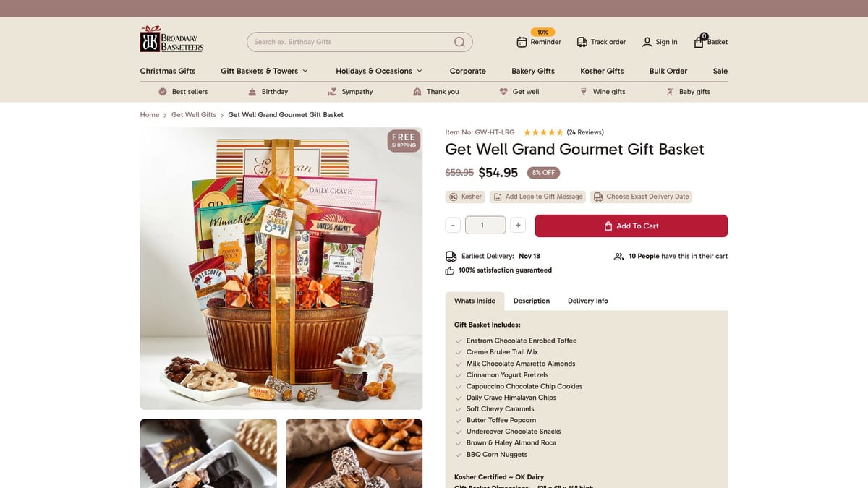Open the Delivery Info tab
The height and width of the screenshot is (488, 868).
(587, 301)
